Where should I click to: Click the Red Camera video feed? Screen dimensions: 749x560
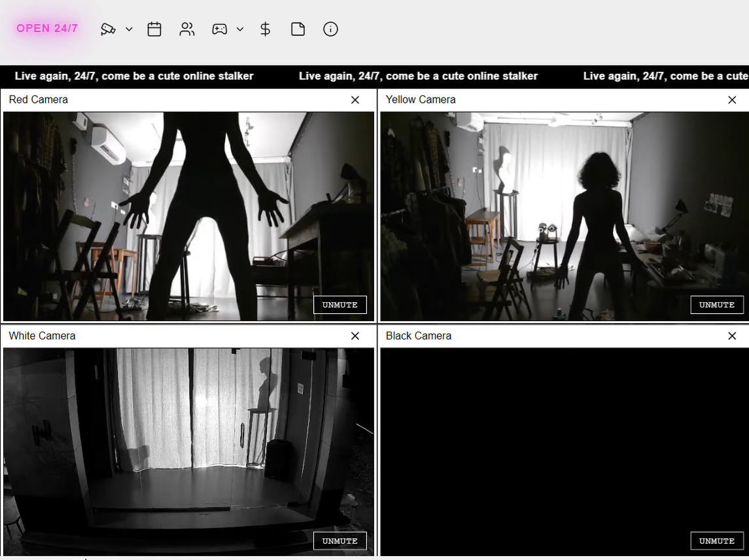click(188, 217)
